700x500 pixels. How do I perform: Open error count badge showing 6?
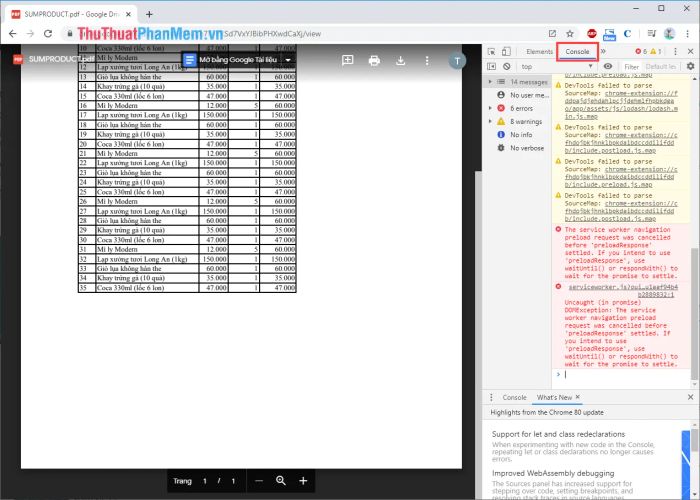[641, 51]
